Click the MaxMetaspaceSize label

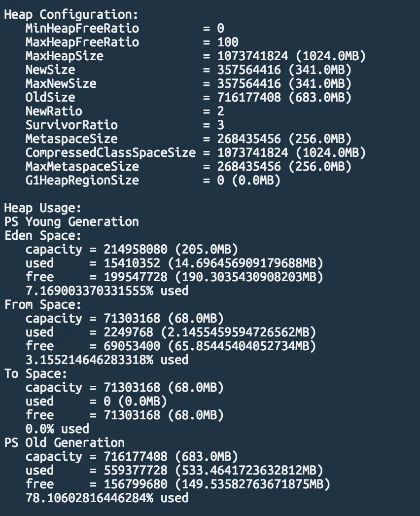coord(82,166)
